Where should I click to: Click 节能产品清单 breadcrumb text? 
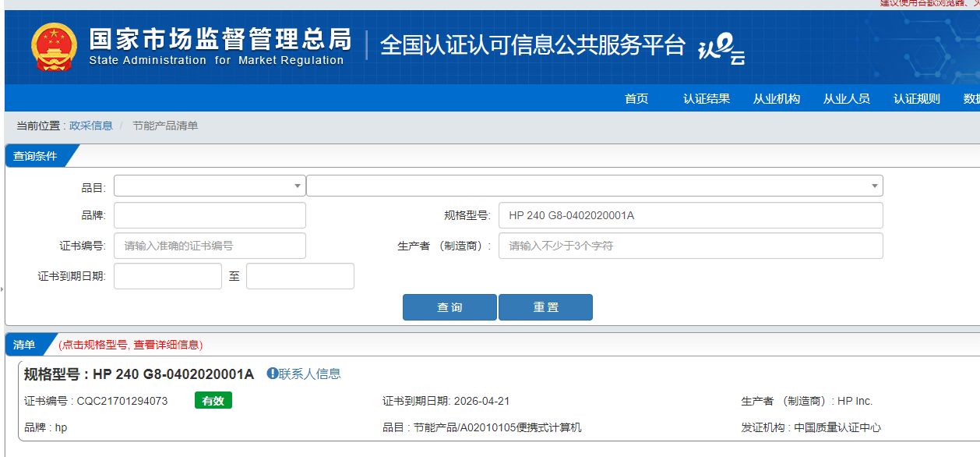coord(165,126)
